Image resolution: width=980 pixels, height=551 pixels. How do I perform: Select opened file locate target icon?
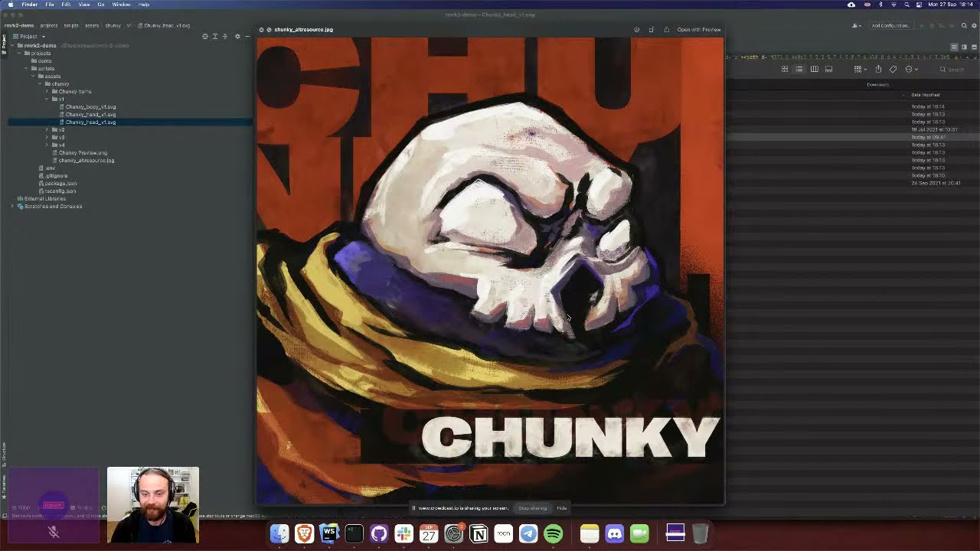[x=204, y=36]
